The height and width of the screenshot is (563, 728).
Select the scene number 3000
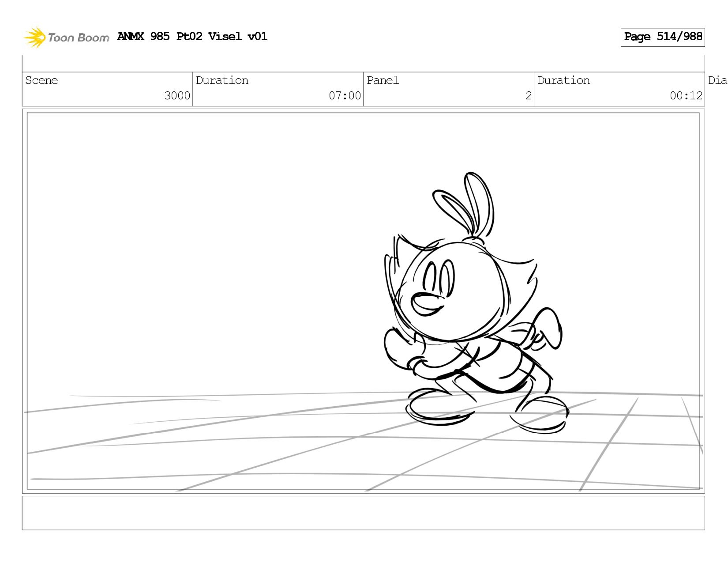pyautogui.click(x=177, y=96)
